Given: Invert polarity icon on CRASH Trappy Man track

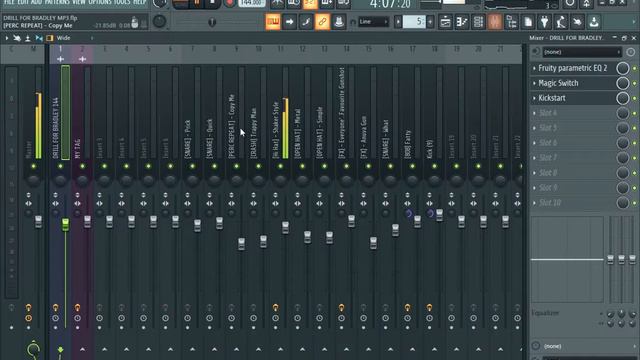Looking at the screenshot, I should pos(253,195).
